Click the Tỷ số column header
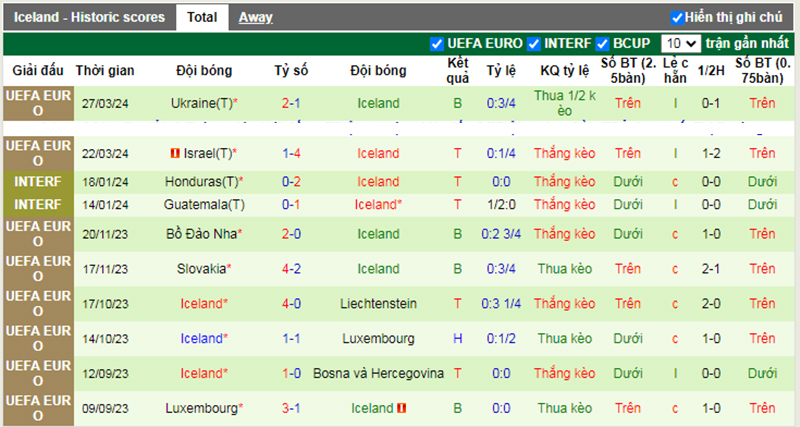Screen dimensions: 800x427 click(292, 71)
